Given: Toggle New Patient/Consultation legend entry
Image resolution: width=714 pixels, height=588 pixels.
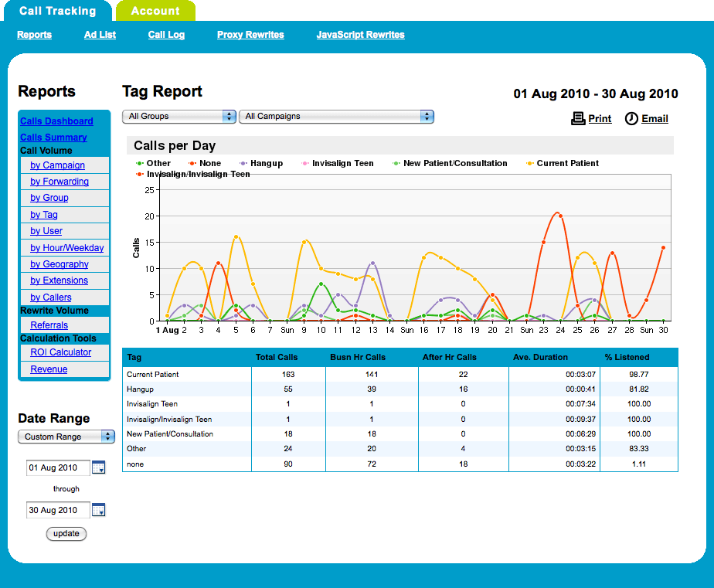Looking at the screenshot, I should pyautogui.click(x=454, y=163).
